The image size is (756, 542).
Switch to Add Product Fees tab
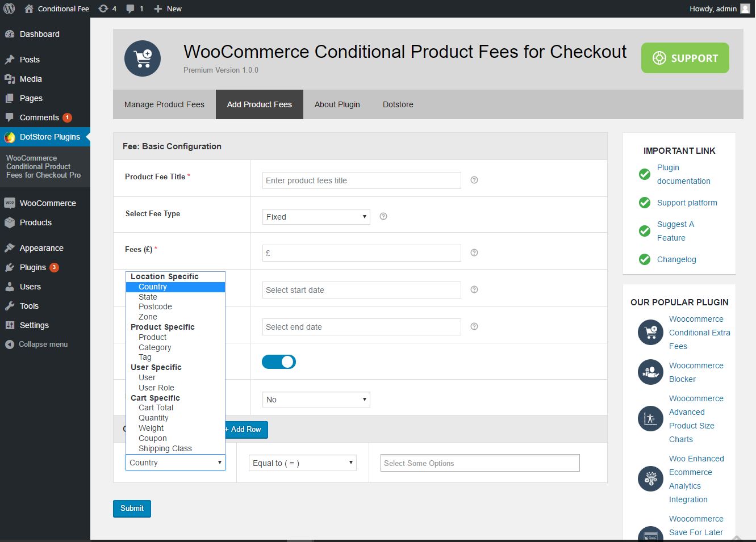click(x=260, y=104)
